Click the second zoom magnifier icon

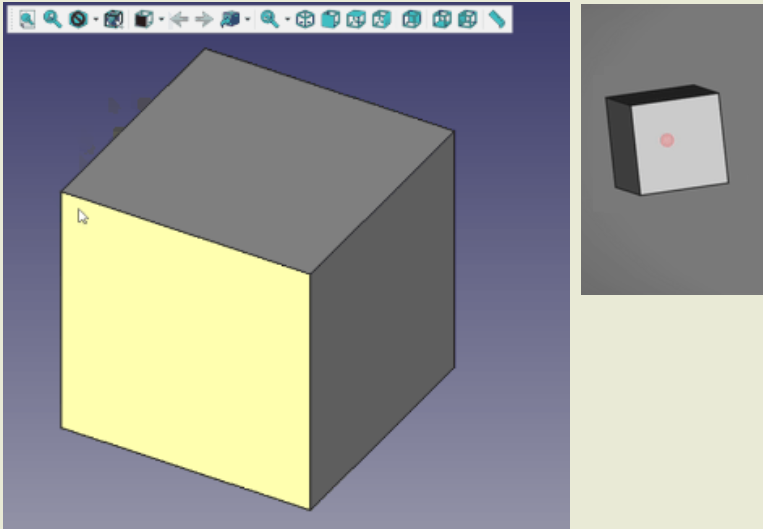pos(269,19)
